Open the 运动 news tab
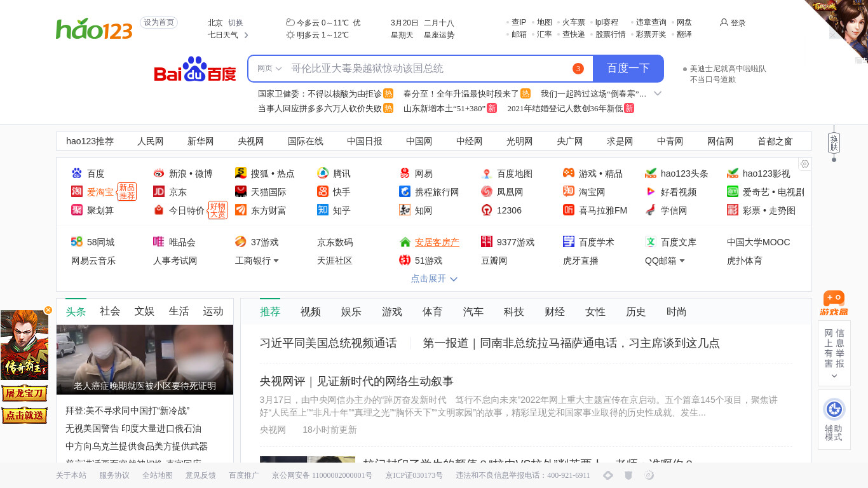The image size is (868, 488). tap(213, 311)
